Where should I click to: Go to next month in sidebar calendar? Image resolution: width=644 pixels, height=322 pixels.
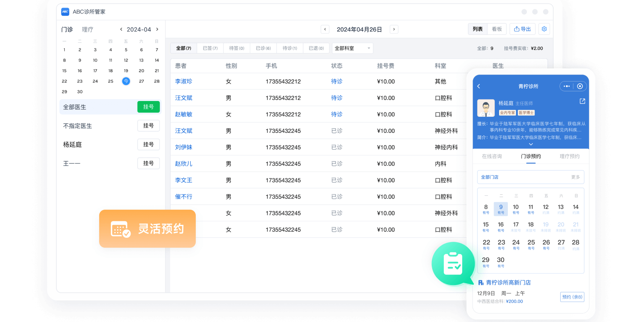click(x=157, y=29)
